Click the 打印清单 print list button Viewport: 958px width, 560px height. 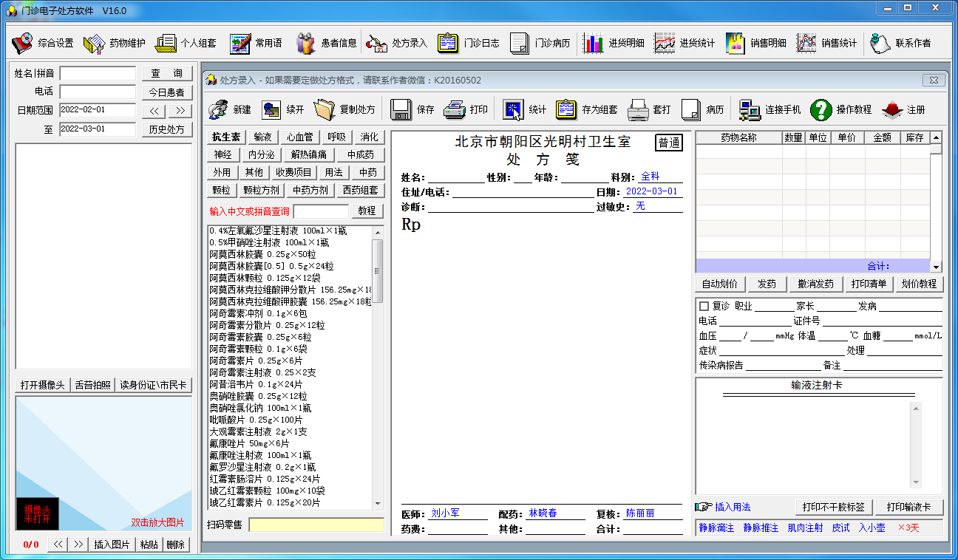pos(869,284)
